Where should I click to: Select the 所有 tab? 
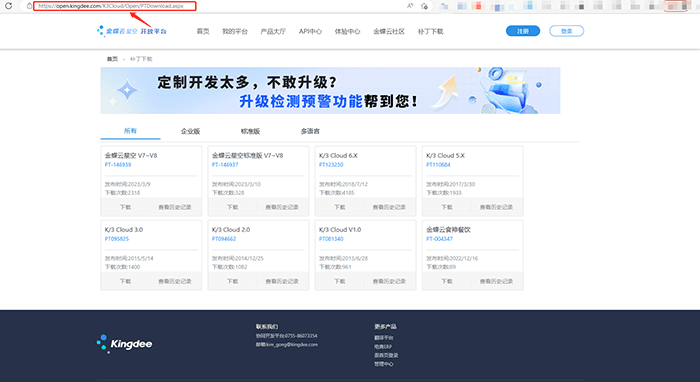130,131
